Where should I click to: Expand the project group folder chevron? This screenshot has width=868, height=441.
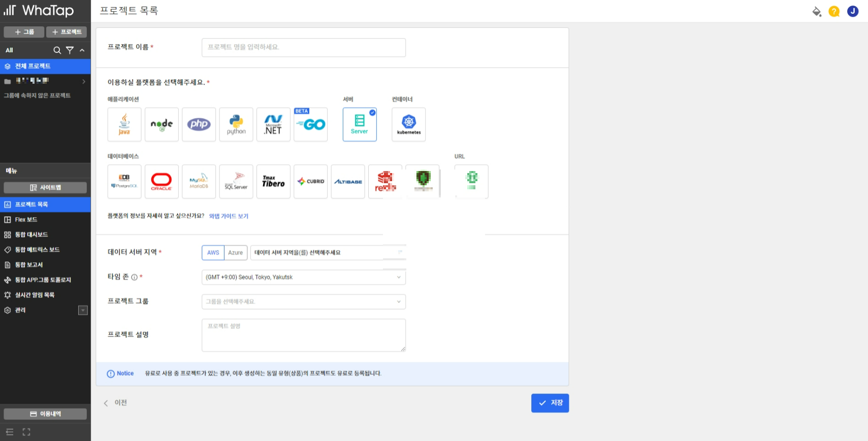[x=84, y=81]
